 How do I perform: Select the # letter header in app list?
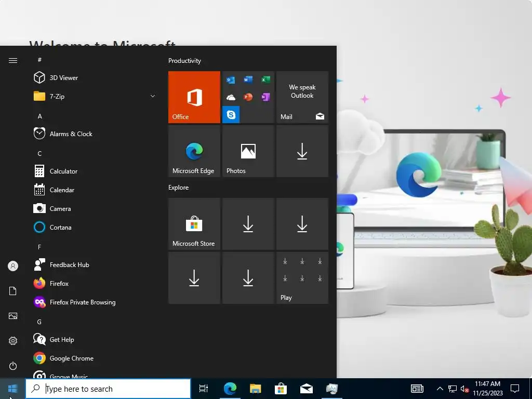point(39,60)
